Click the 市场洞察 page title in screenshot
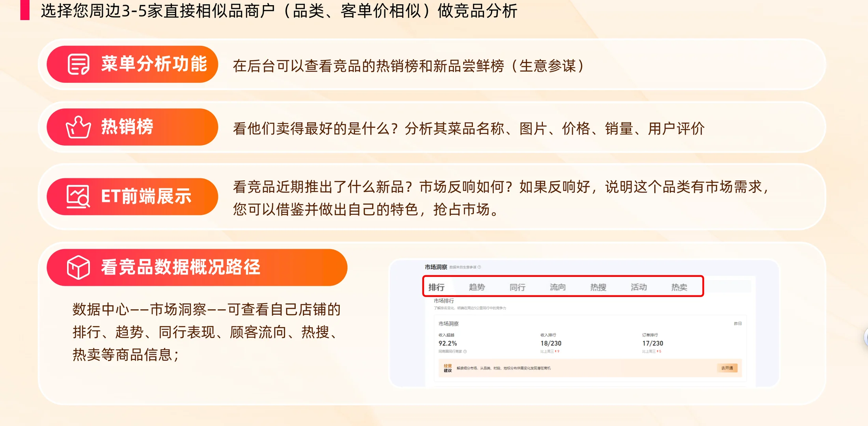This screenshot has width=868, height=426. coord(436,267)
